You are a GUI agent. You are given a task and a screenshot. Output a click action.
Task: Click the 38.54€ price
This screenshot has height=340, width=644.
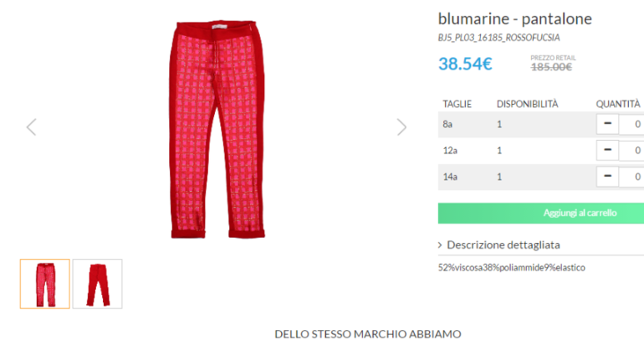click(x=465, y=64)
